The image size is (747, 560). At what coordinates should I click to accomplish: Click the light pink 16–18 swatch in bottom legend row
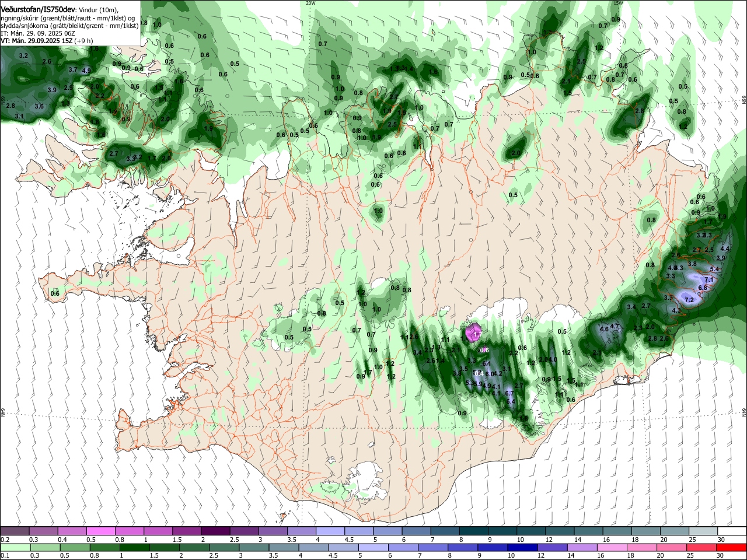tap(611, 548)
